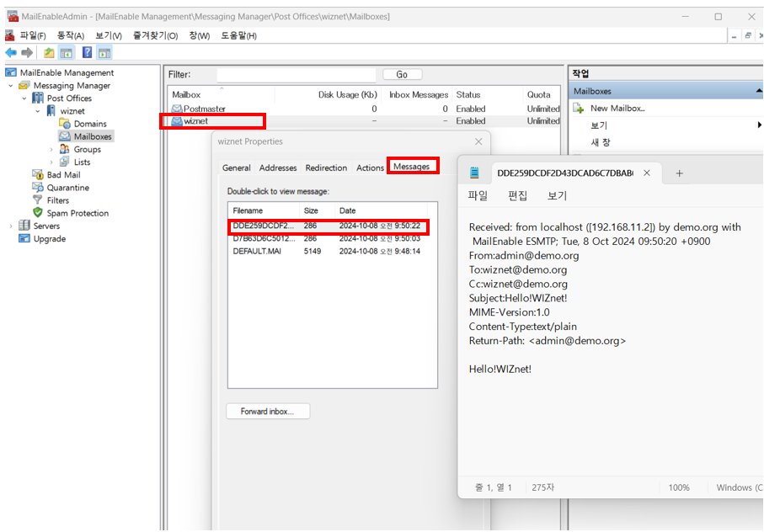Image resolution: width=764 pixels, height=532 pixels.
Task: Collapse the wiznet post office node
Action: click(38, 111)
